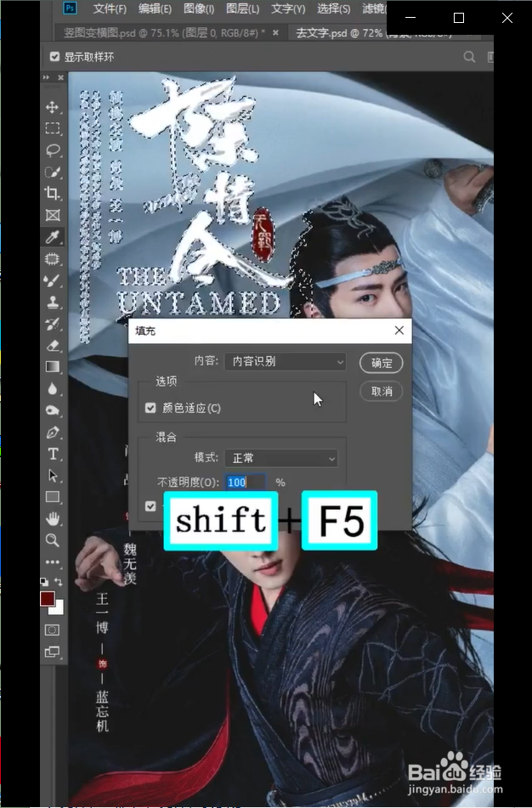This screenshot has width=532, height=808.
Task: Select the Blur tool
Action: tap(52, 388)
